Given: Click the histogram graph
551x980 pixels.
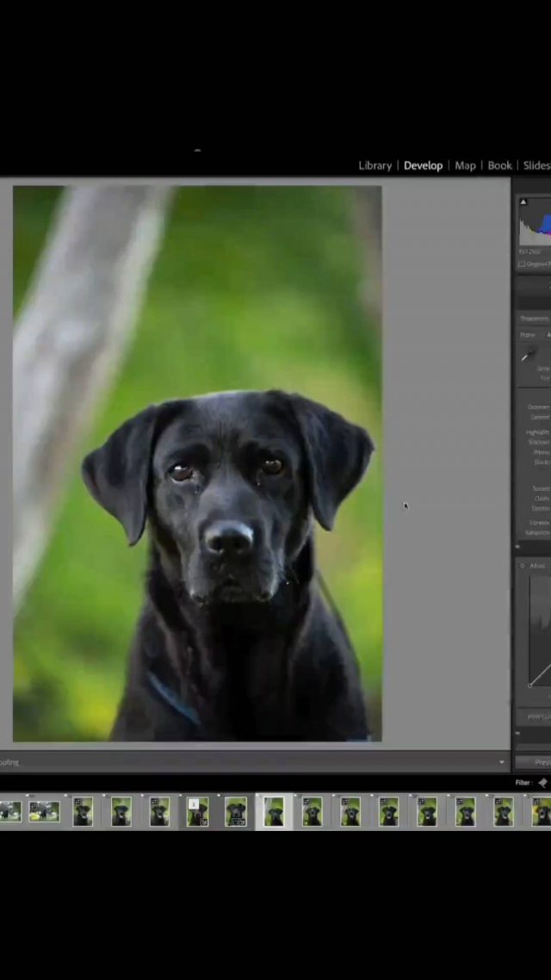Looking at the screenshot, I should pyautogui.click(x=536, y=222).
